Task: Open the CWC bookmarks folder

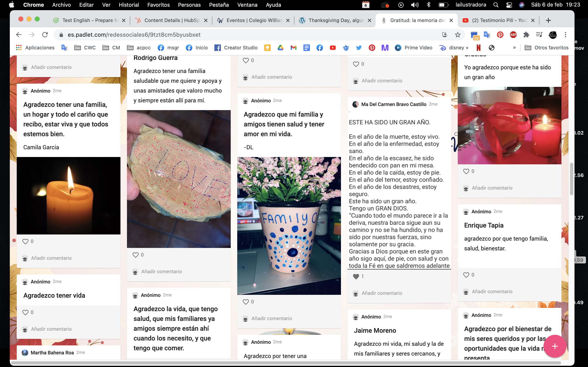Action: click(x=85, y=48)
